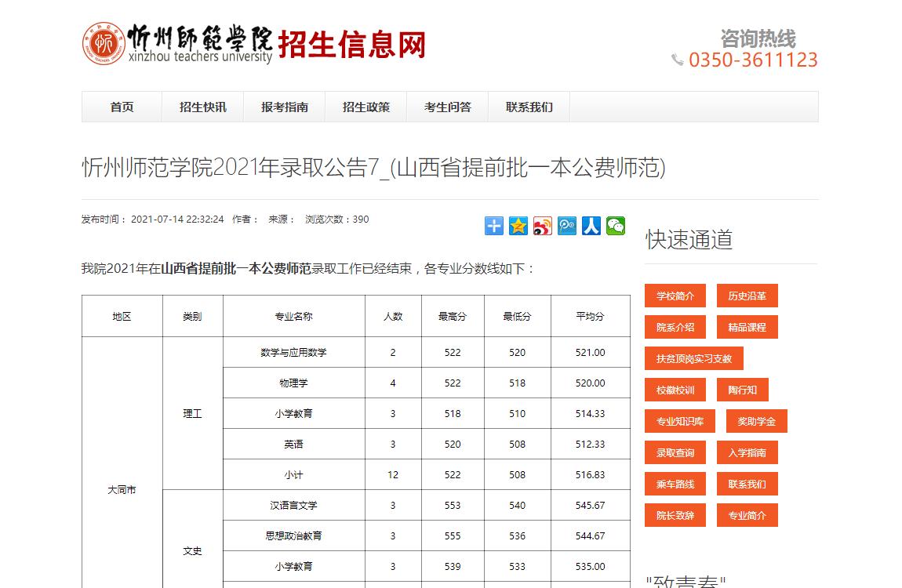
Task: Click the round red university seal logo
Action: pos(104,43)
